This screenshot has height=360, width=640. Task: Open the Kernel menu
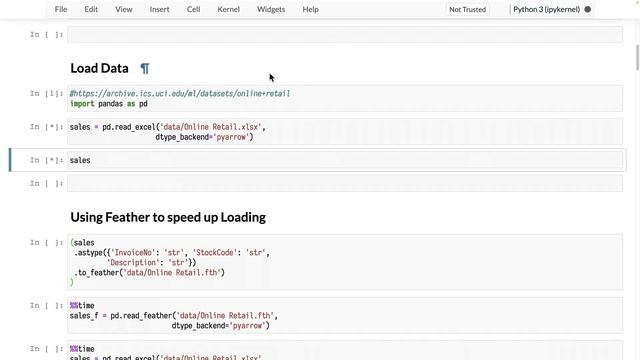(228, 9)
